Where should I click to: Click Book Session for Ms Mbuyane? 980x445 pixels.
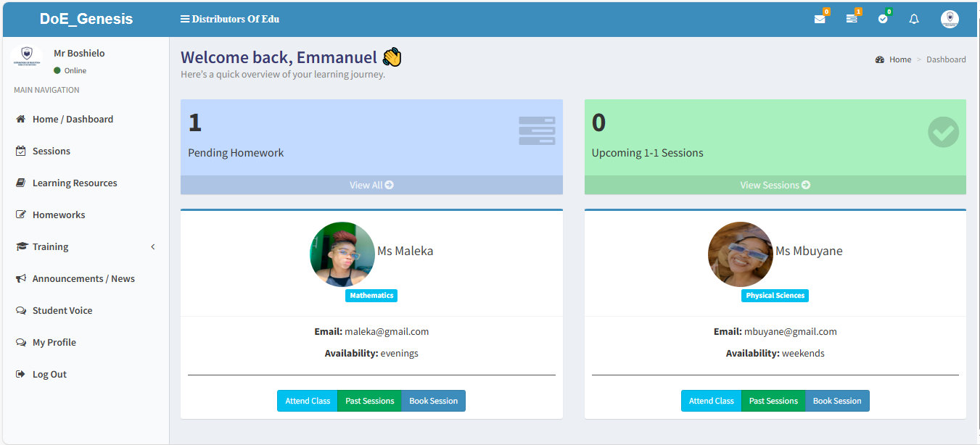(837, 401)
